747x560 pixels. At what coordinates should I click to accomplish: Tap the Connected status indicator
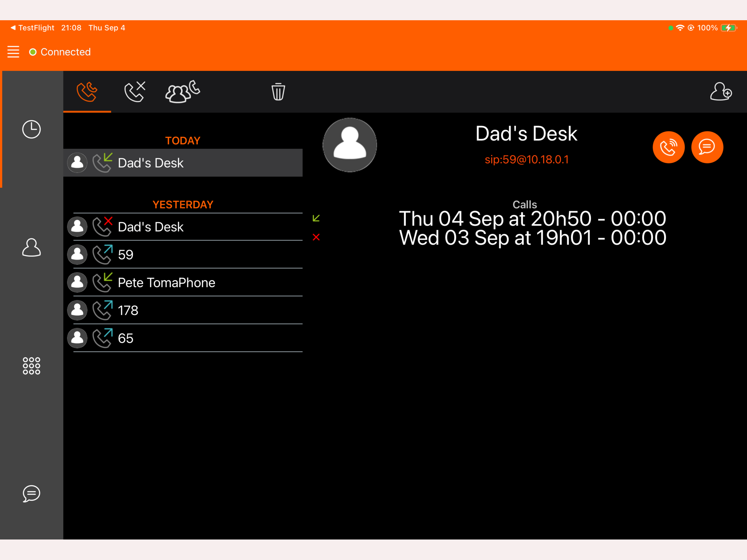pyautogui.click(x=60, y=52)
